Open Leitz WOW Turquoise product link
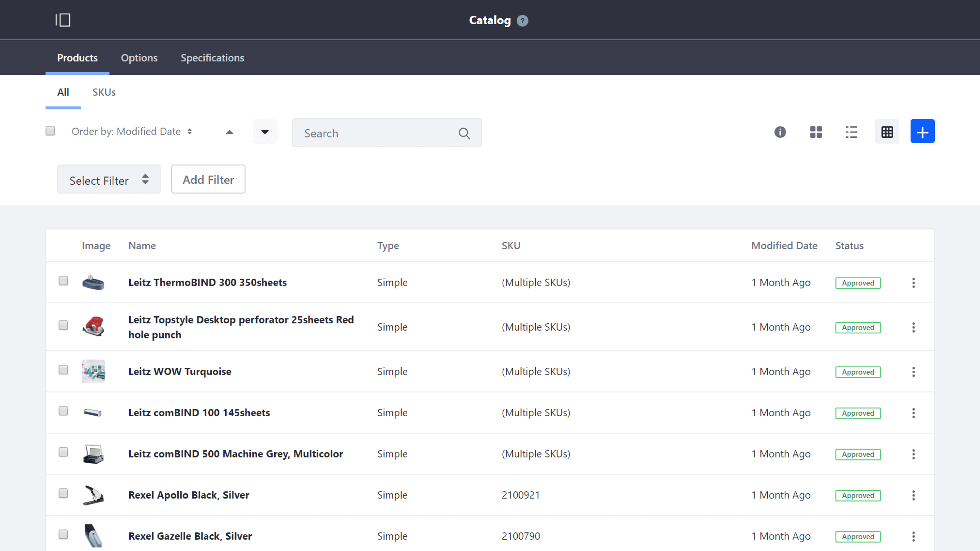The height and width of the screenshot is (551, 980). (x=180, y=371)
